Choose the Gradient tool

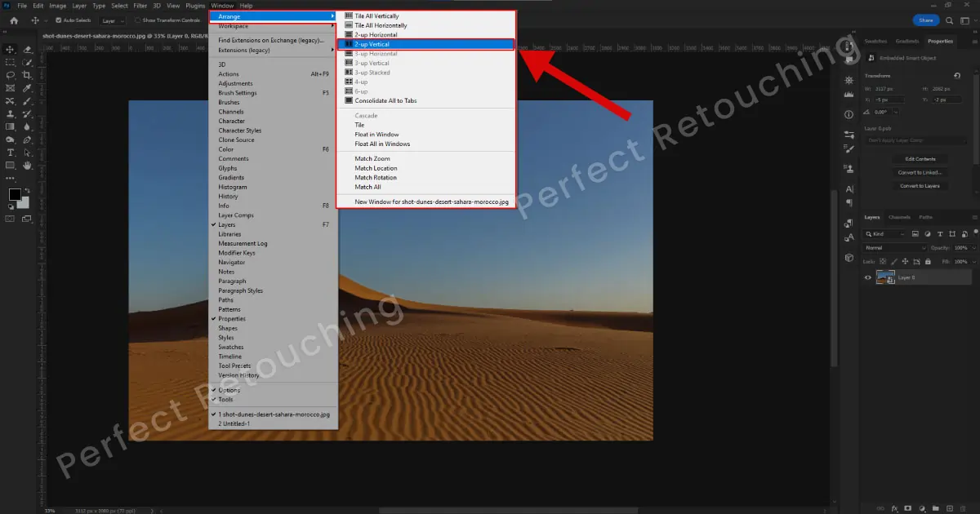pyautogui.click(x=11, y=126)
